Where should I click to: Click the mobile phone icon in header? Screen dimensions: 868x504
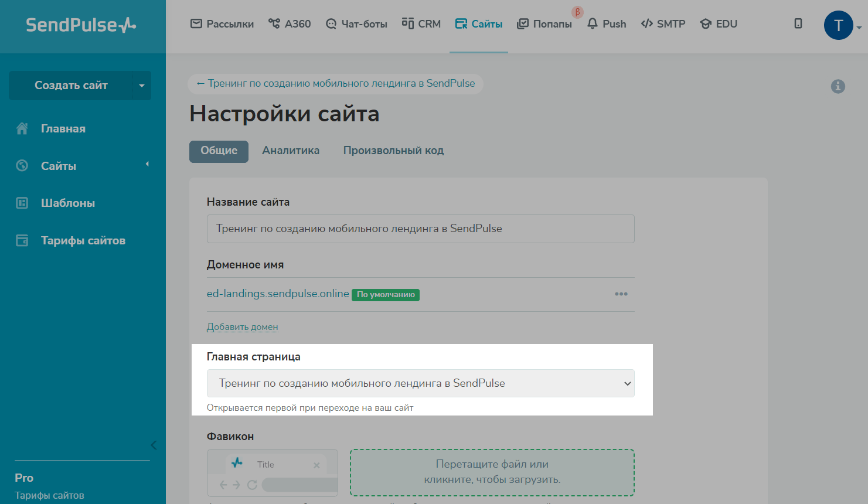pos(798,24)
